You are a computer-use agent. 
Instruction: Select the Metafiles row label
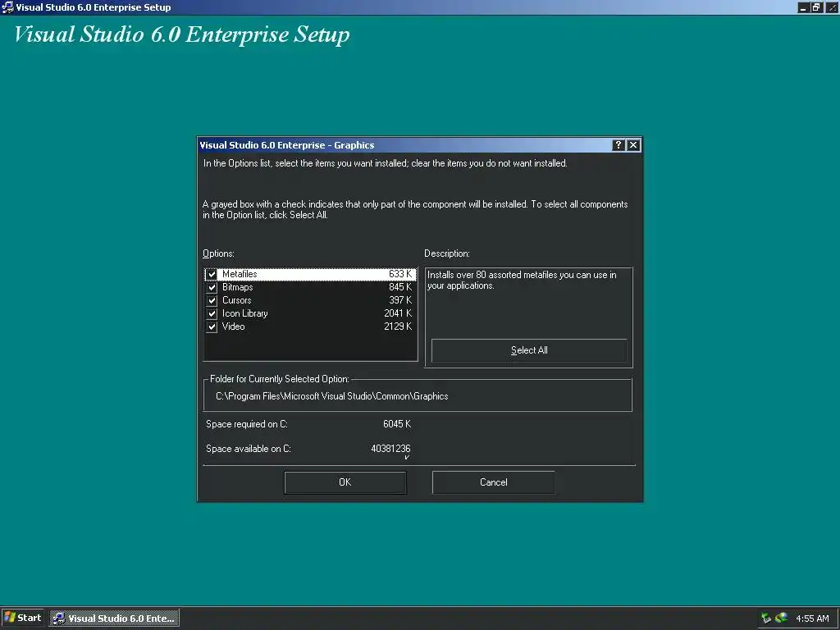click(x=240, y=274)
